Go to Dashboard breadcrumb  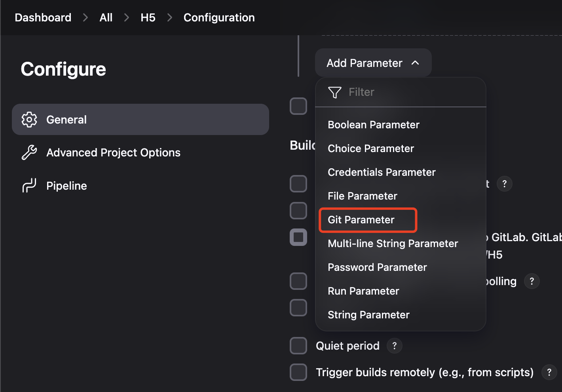43,17
